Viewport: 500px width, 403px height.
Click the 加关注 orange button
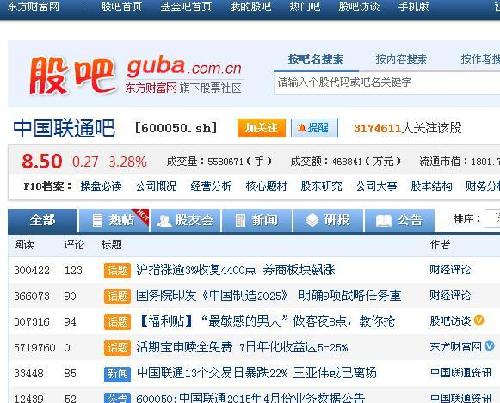(x=262, y=128)
